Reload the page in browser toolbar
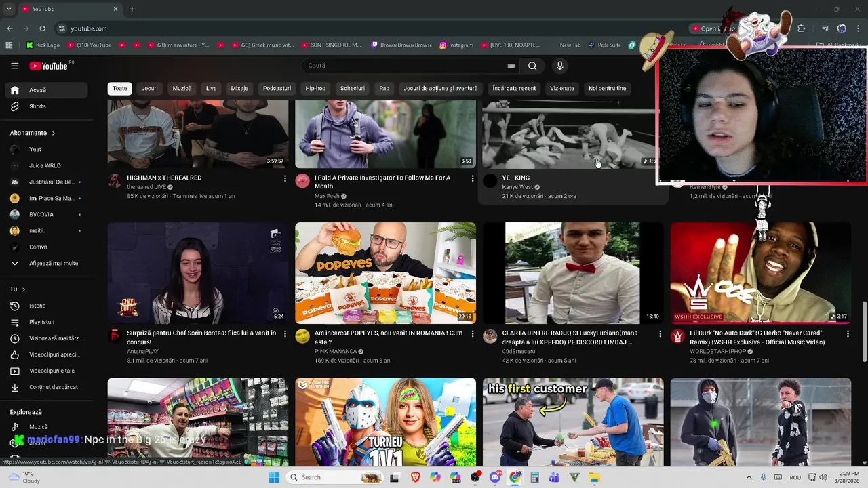The width and height of the screenshot is (868, 488). [x=42, y=28]
